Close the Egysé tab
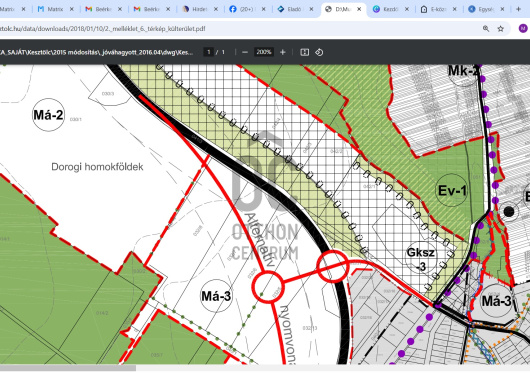Screen dimensions: 530x390 point(503,9)
